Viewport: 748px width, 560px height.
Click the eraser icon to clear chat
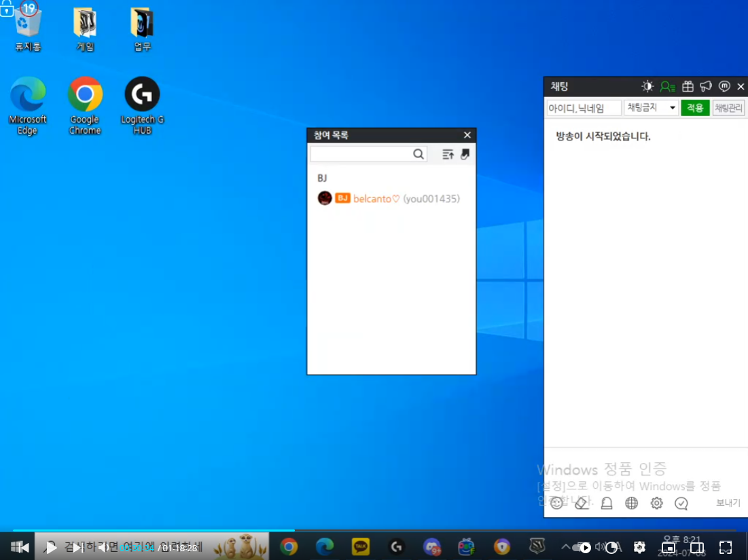[x=581, y=503]
